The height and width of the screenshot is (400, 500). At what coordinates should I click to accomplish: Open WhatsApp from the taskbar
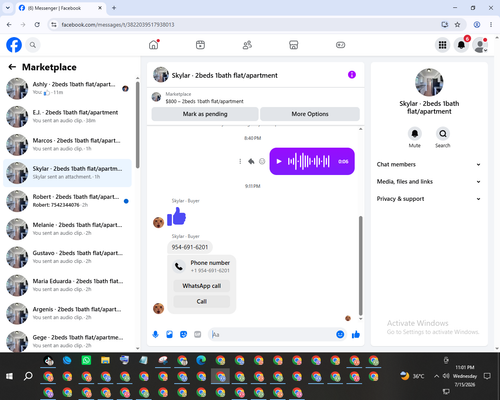click(x=86, y=360)
